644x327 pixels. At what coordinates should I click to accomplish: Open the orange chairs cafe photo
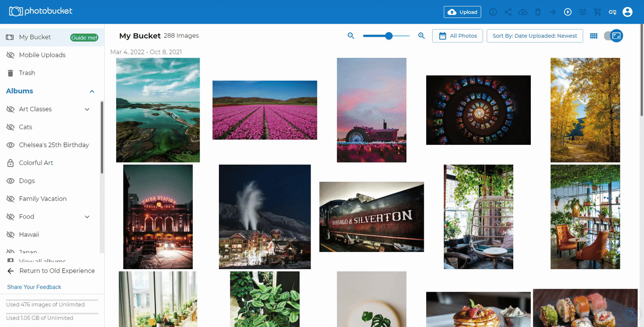pyautogui.click(x=585, y=217)
